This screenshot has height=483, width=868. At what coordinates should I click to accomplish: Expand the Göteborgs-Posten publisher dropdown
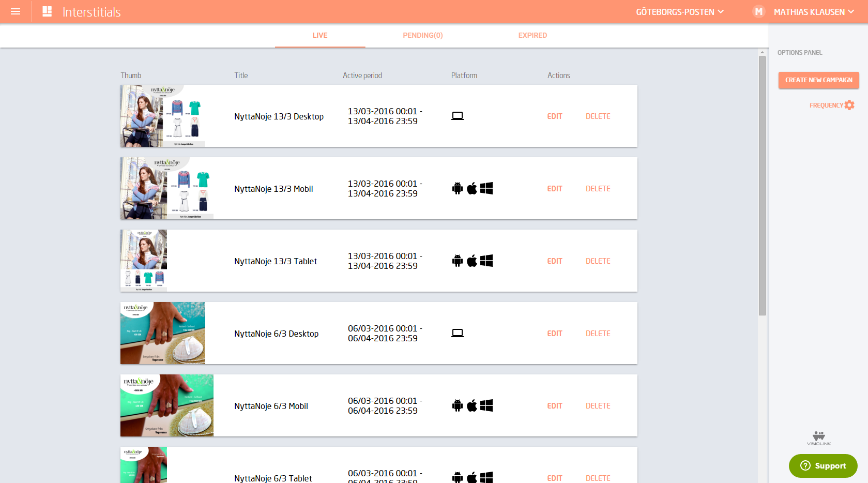[x=679, y=12]
